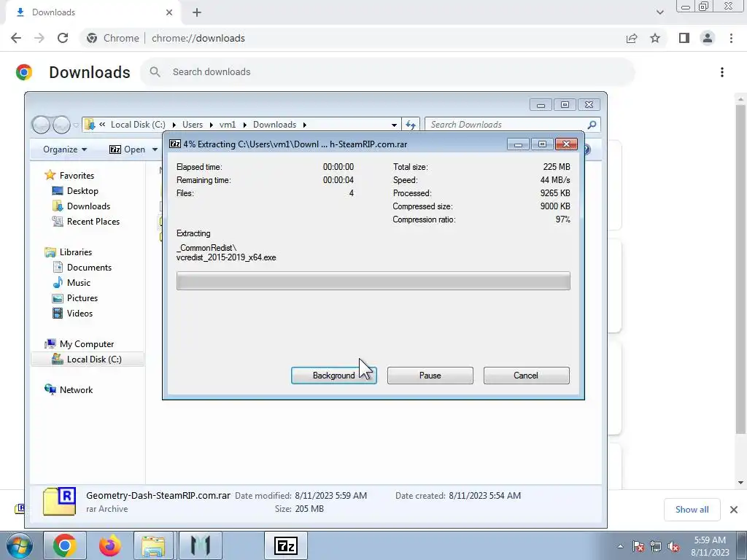
Task: Click Chrome forward navigation arrow
Action: pyautogui.click(x=39, y=38)
